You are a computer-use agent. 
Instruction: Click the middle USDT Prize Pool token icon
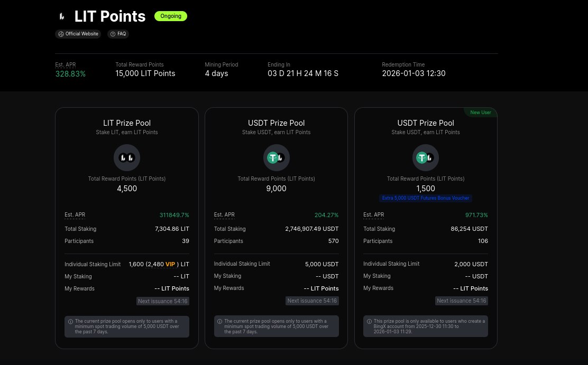coord(276,157)
